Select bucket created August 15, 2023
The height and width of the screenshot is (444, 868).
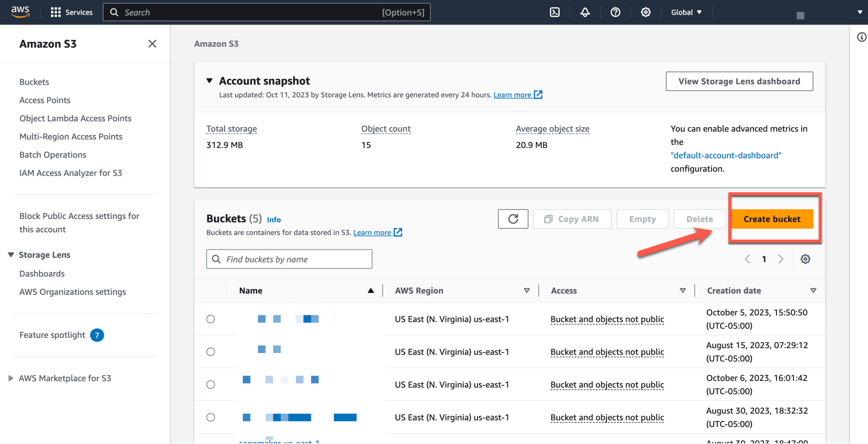(x=211, y=352)
